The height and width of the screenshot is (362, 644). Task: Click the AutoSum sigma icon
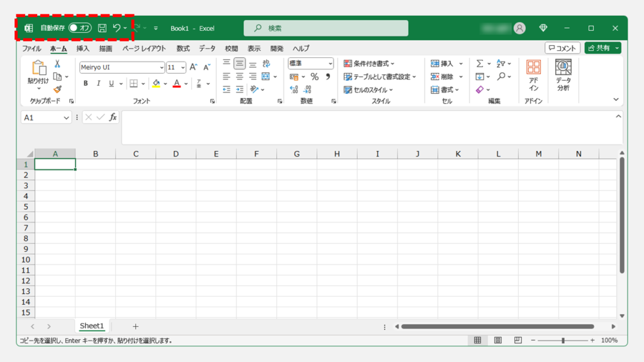click(x=480, y=63)
